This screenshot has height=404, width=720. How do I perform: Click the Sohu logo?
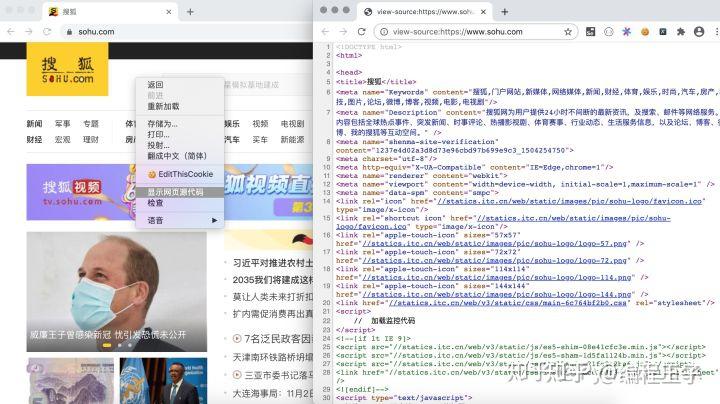point(68,69)
